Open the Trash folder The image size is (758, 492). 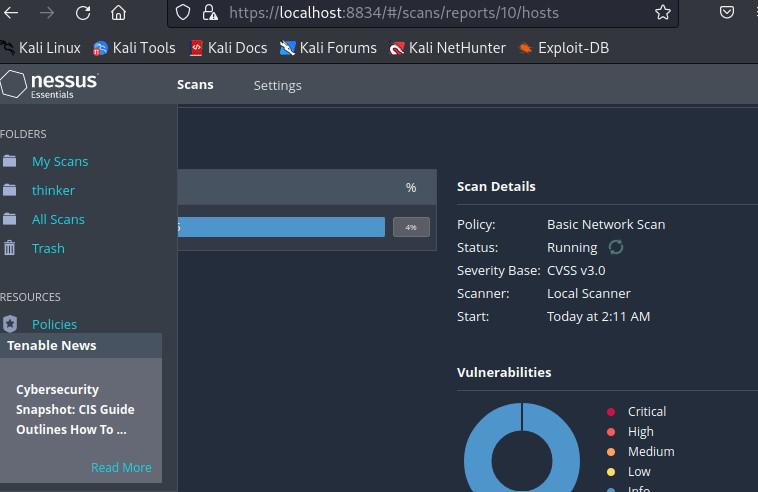48,248
